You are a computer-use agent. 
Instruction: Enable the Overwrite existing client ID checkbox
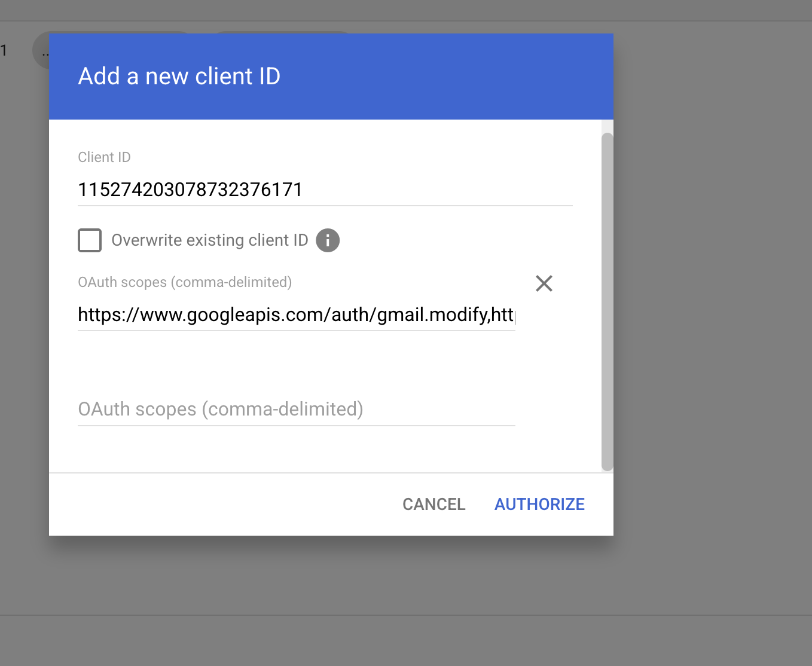tap(90, 240)
